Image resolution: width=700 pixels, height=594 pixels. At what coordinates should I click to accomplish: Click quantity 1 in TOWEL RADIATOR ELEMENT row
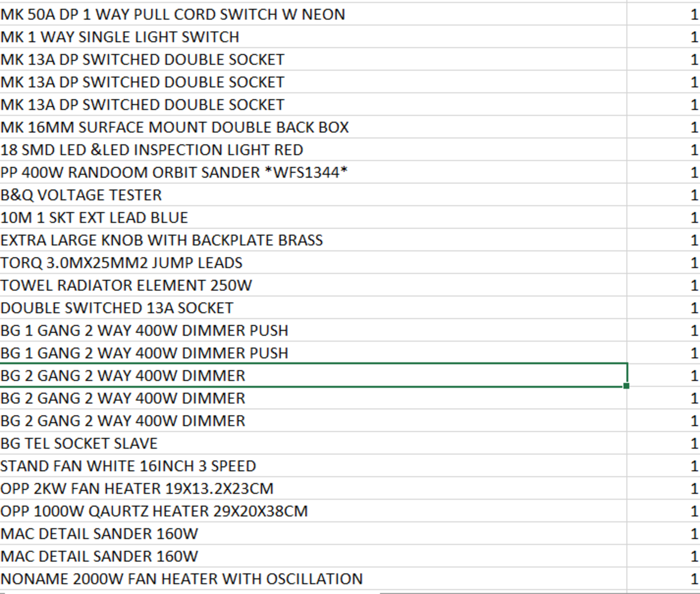pyautogui.click(x=664, y=286)
